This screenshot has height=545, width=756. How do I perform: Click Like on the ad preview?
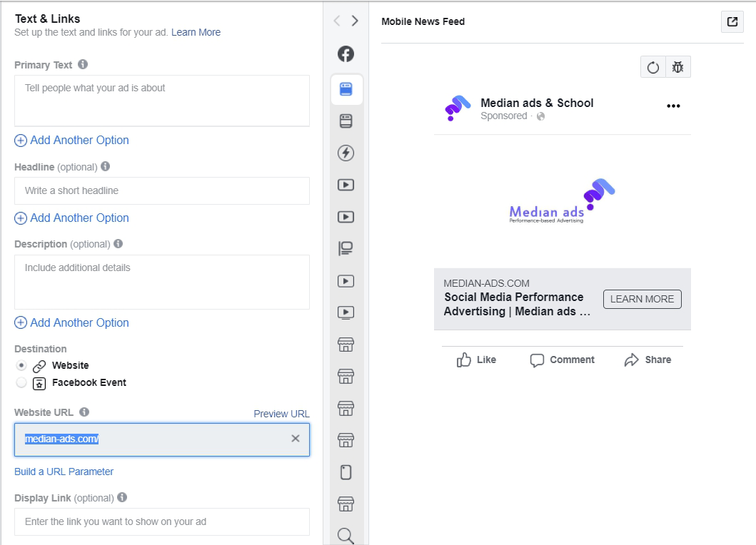[476, 360]
